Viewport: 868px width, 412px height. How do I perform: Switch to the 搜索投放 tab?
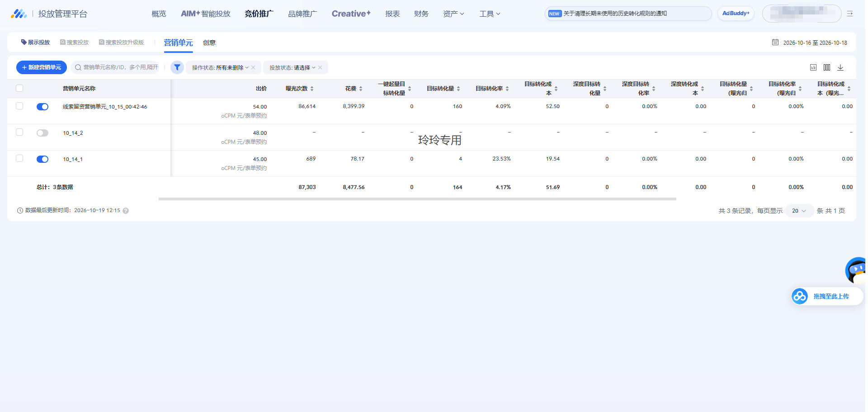tap(75, 43)
